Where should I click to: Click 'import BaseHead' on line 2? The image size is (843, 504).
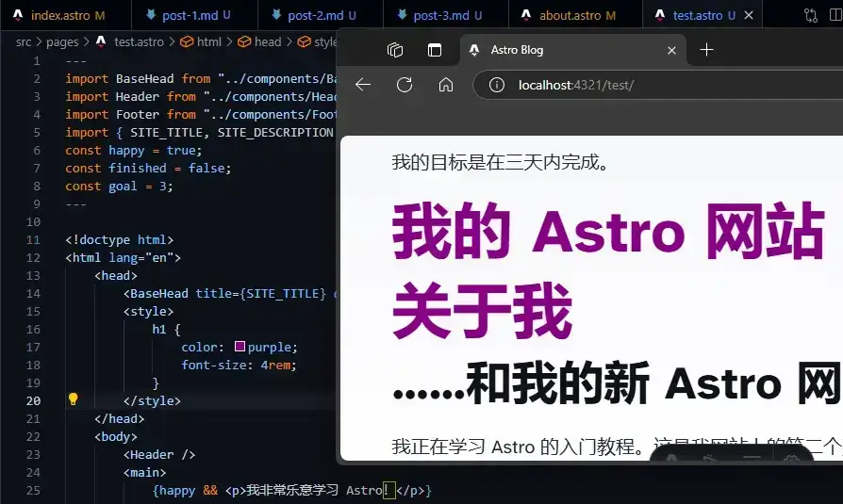tap(120, 78)
